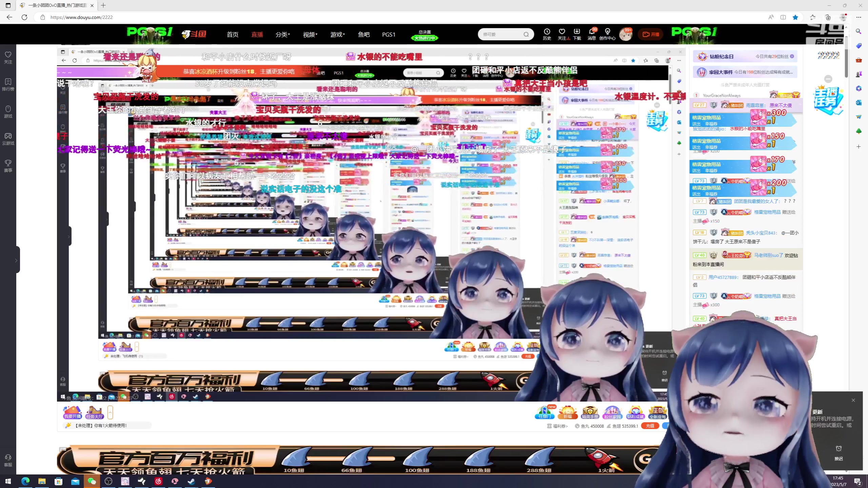Viewport: 868px width, 488px height.
Task: Open the 消息 messages icon with 99 badge
Action: (592, 34)
